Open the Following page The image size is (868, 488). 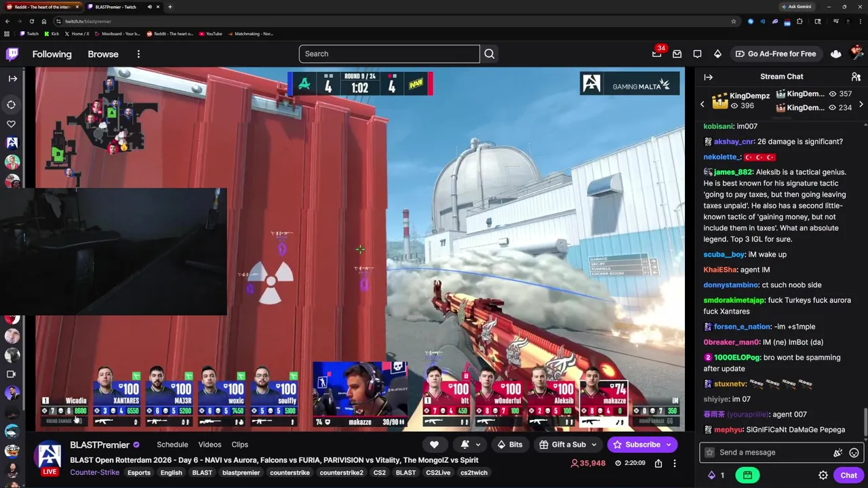point(52,54)
